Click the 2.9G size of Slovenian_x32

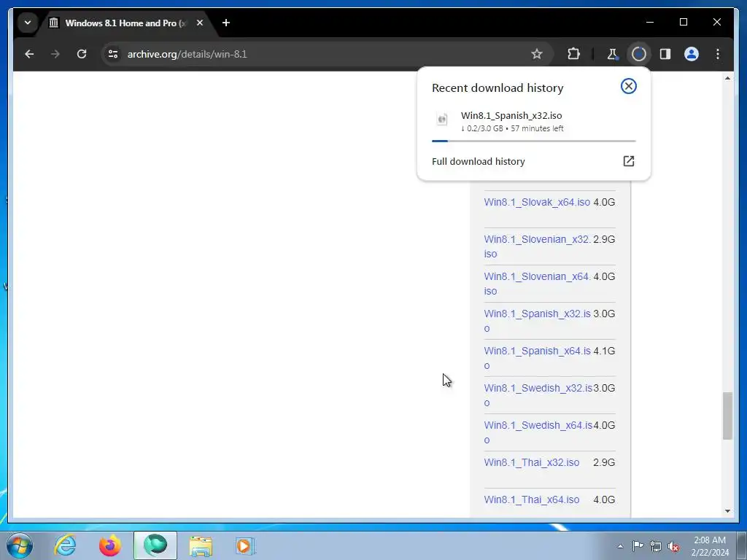click(604, 239)
